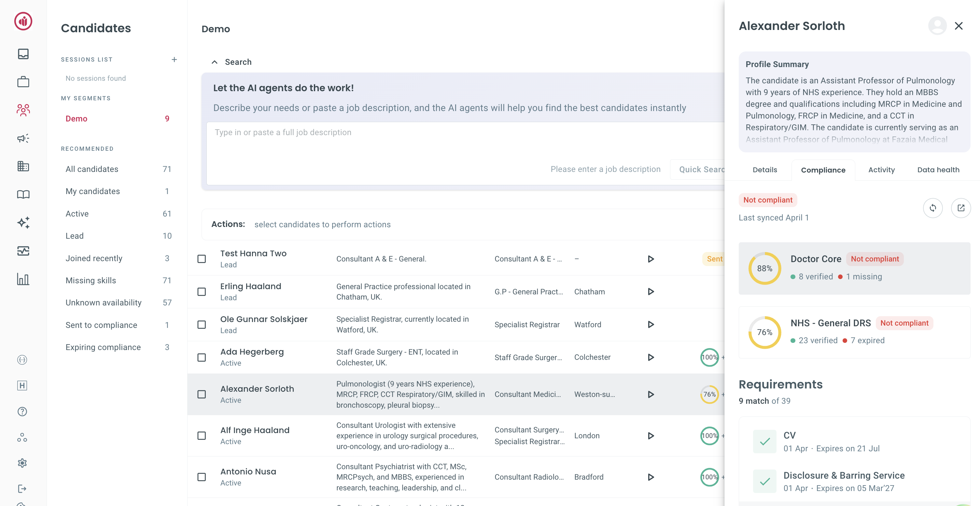Open the megaphone campaigns icon

tap(23, 138)
